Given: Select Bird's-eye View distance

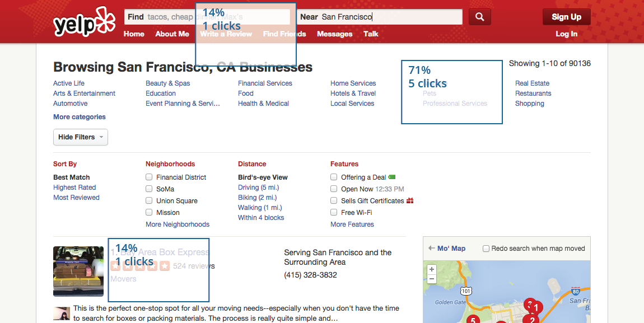Looking at the screenshot, I should click(263, 177).
